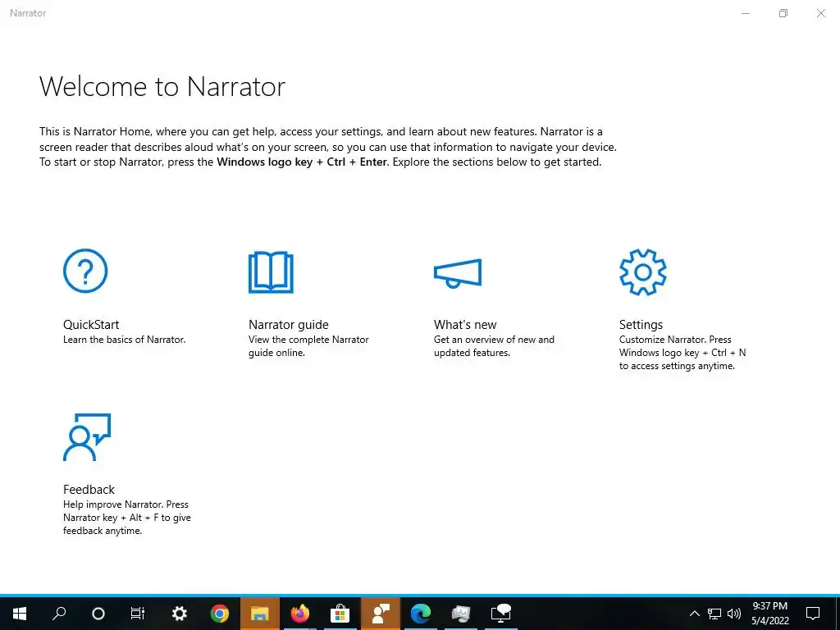The width and height of the screenshot is (840, 630).
Task: Click the 'Welcome to Narrator' heading
Action: [162, 86]
